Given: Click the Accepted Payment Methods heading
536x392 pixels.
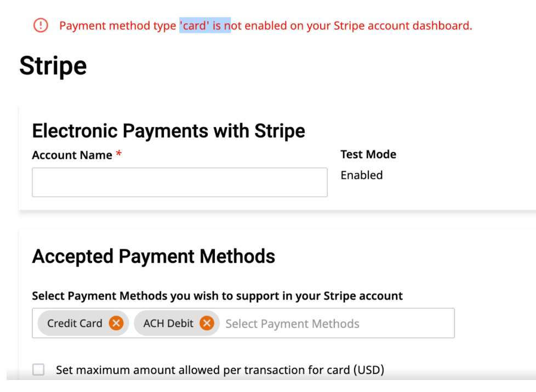Looking at the screenshot, I should point(153,256).
